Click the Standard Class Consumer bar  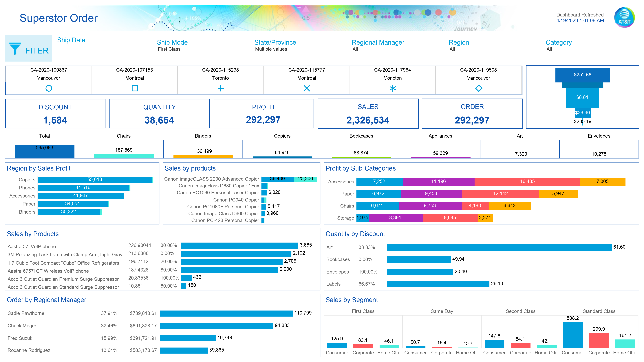pos(573,335)
